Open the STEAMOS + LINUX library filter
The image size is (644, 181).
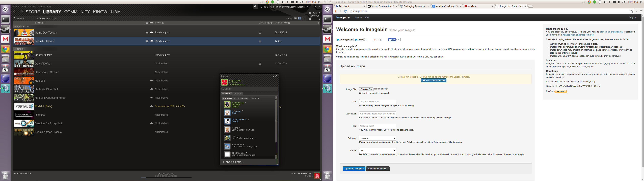click(47, 18)
